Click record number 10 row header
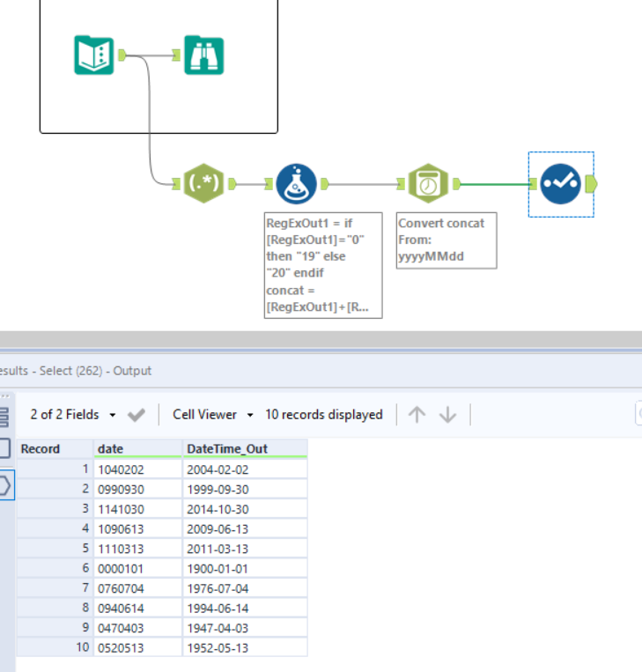The height and width of the screenshot is (672, 642). tap(55, 647)
